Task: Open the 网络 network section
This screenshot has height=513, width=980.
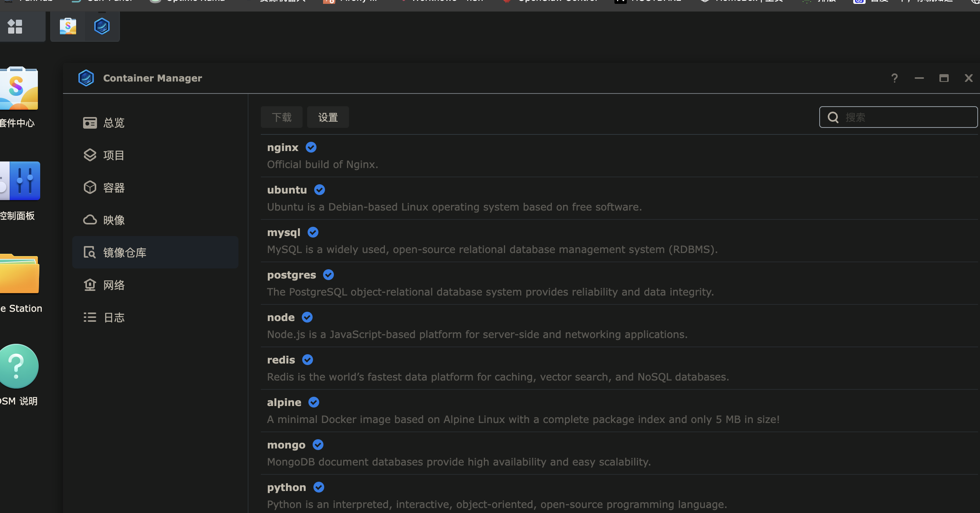Action: [x=114, y=285]
